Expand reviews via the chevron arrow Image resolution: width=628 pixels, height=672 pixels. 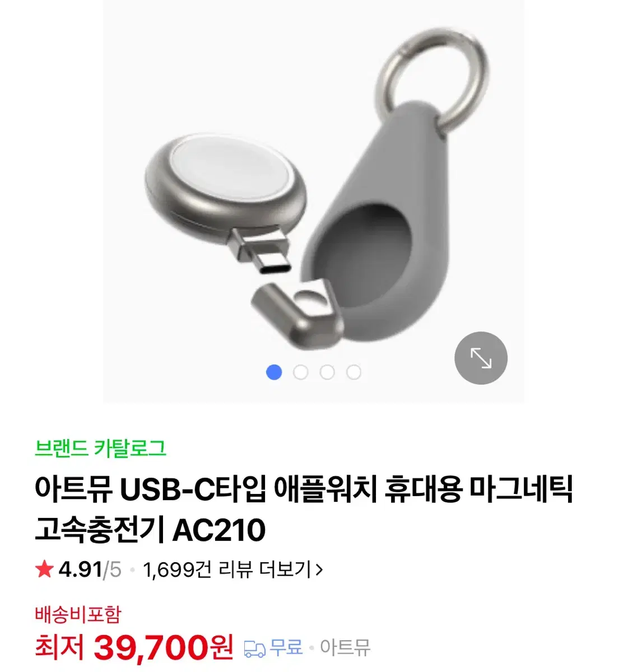point(319,570)
